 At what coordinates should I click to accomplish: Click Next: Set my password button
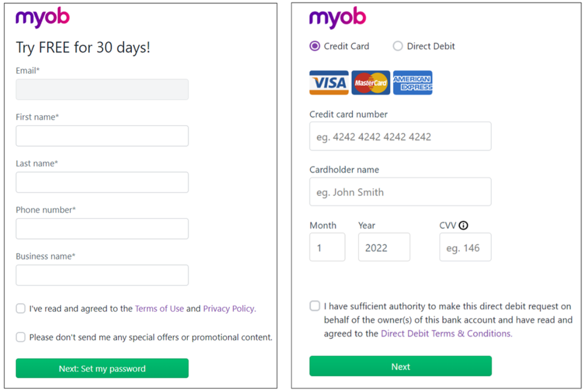(102, 369)
